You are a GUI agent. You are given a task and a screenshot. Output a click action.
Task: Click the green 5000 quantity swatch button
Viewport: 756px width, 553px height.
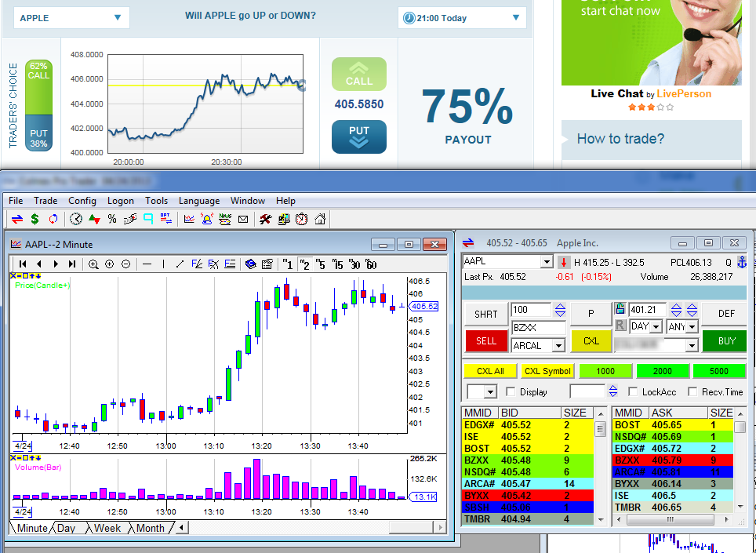coord(719,371)
